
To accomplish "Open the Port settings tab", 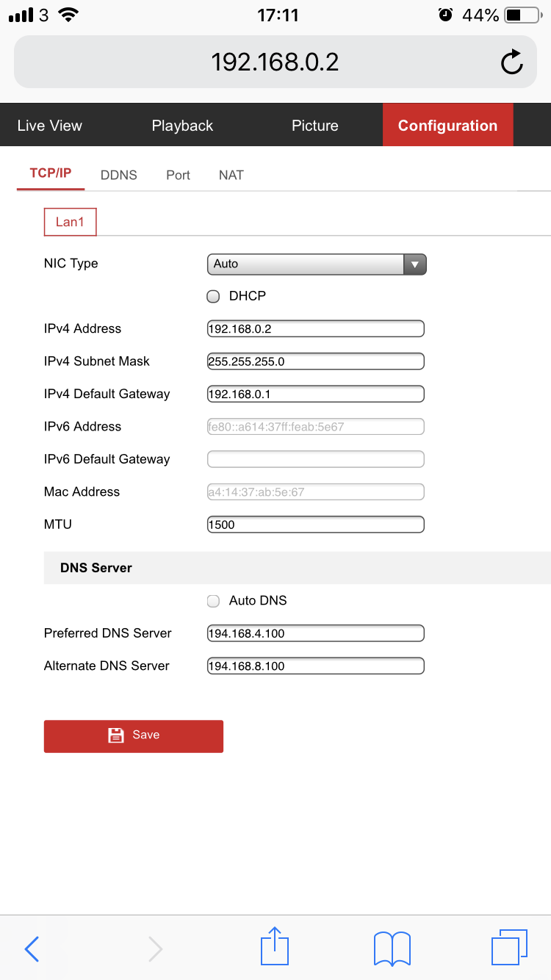I will [x=178, y=175].
